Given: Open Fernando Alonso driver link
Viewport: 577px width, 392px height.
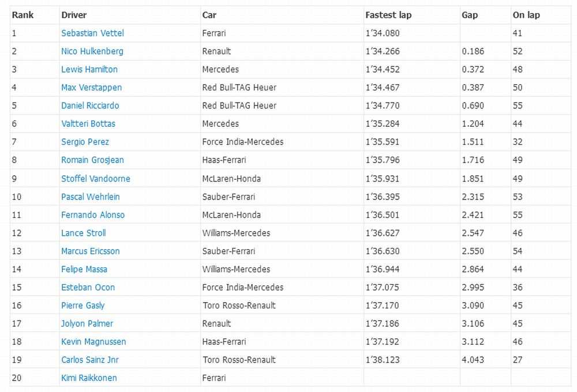Looking at the screenshot, I should [x=93, y=215].
